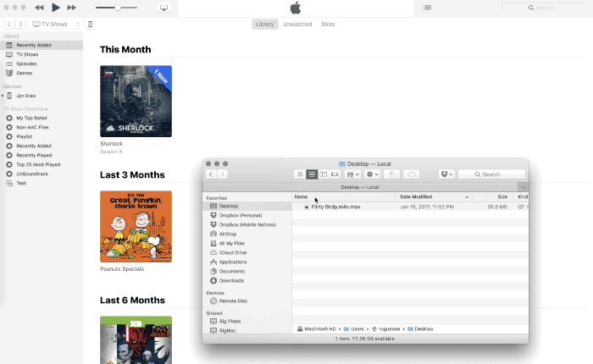Open the My Top Rated playlist
The height and width of the screenshot is (364, 593).
pos(42,118)
